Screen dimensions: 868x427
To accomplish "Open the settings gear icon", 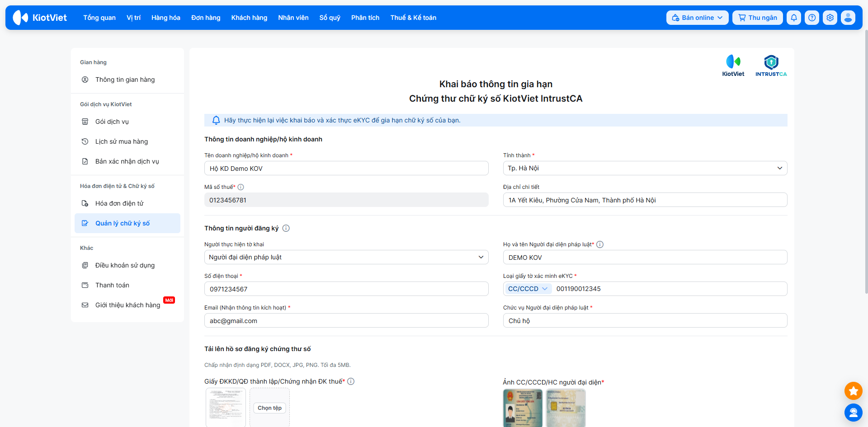I will click(830, 18).
